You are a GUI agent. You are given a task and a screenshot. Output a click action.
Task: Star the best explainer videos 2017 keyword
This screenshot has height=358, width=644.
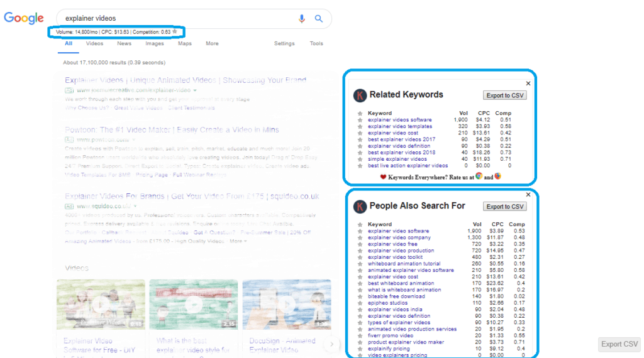(x=360, y=140)
